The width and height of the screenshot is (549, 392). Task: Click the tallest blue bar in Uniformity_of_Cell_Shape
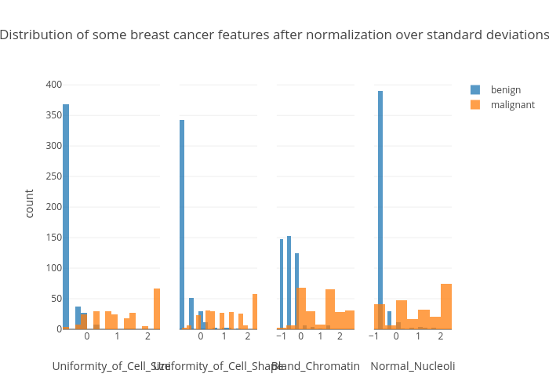[182, 224]
